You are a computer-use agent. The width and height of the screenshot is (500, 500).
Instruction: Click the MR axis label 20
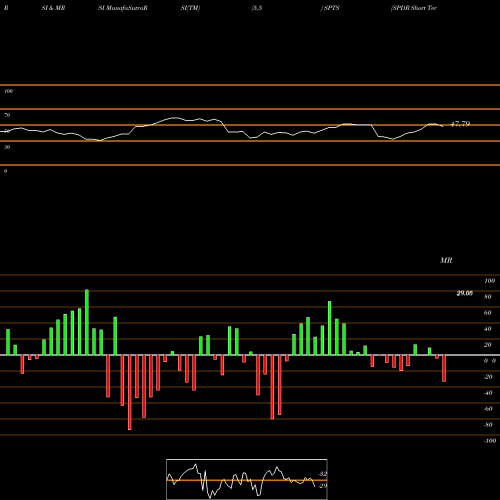point(488,345)
